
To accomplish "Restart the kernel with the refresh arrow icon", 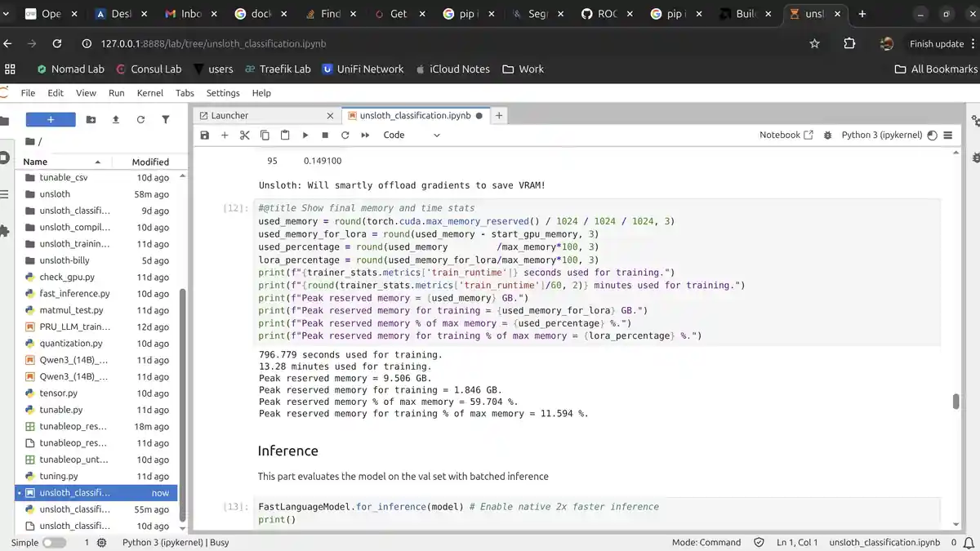I will pyautogui.click(x=345, y=135).
